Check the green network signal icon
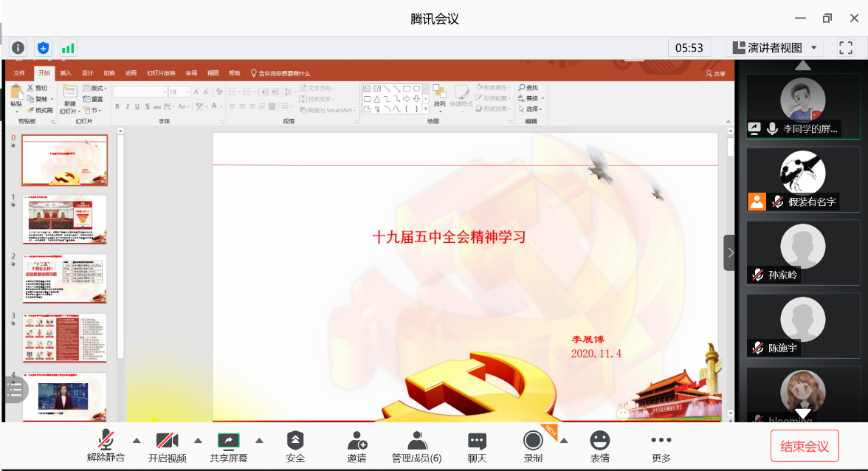The width and height of the screenshot is (868, 471). pos(68,48)
